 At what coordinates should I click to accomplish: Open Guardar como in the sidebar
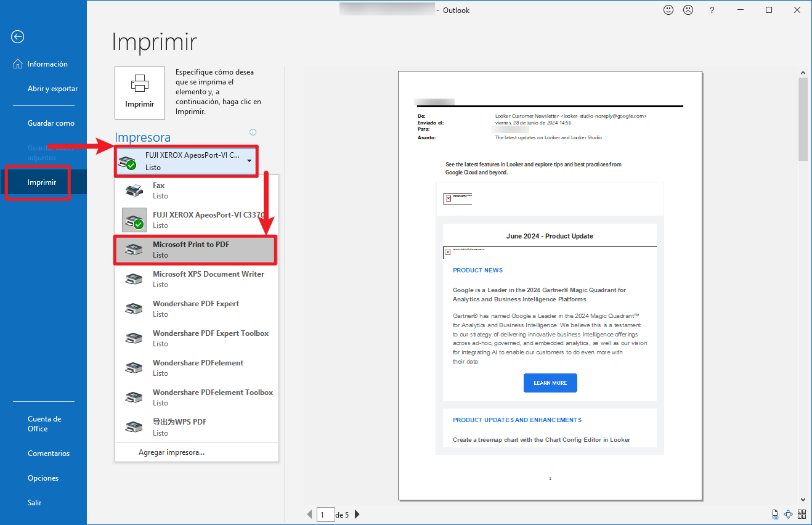(x=43, y=123)
